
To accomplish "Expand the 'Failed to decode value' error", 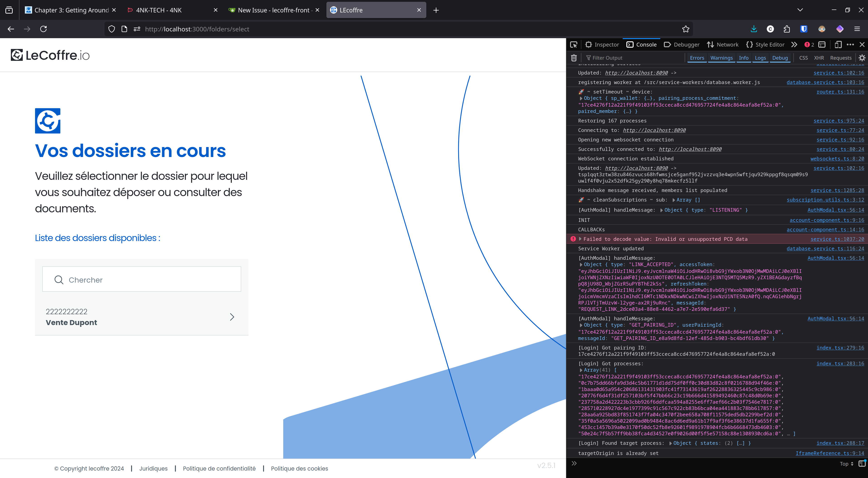I will [x=580, y=239].
